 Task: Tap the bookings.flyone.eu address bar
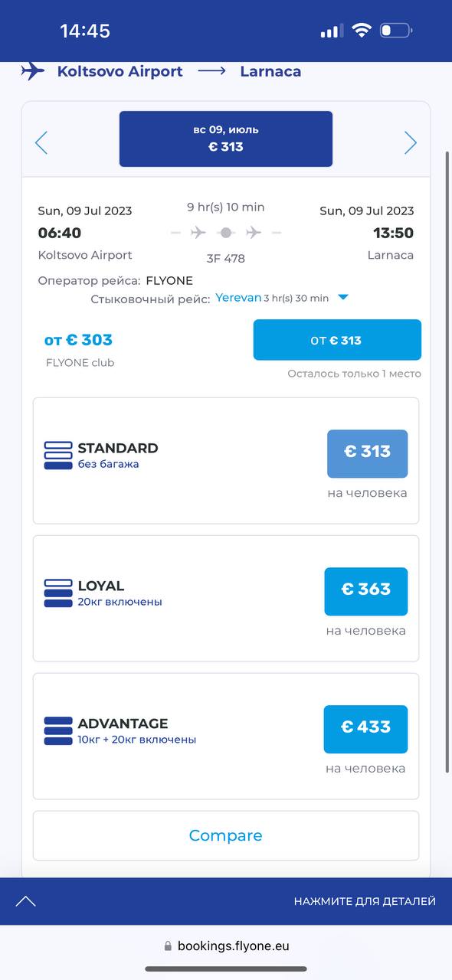coord(226,946)
